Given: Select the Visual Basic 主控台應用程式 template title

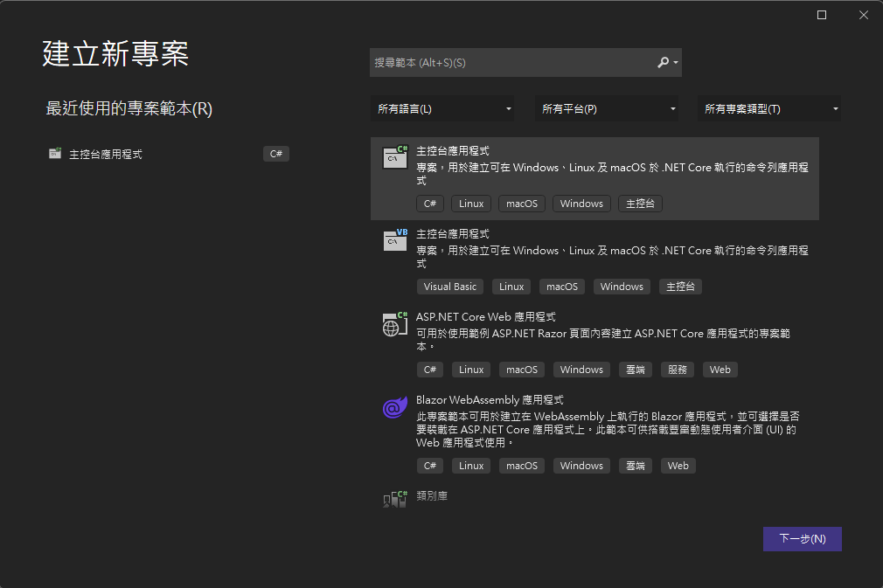Looking at the screenshot, I should point(453,233).
